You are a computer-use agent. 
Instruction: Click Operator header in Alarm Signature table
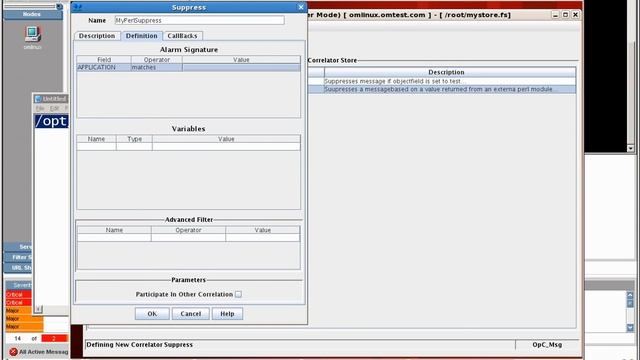pyautogui.click(x=157, y=60)
